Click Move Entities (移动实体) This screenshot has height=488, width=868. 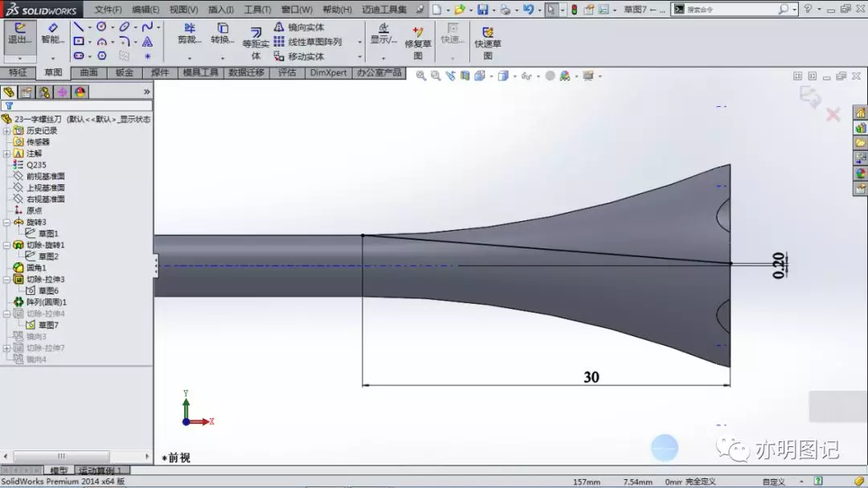pos(299,56)
